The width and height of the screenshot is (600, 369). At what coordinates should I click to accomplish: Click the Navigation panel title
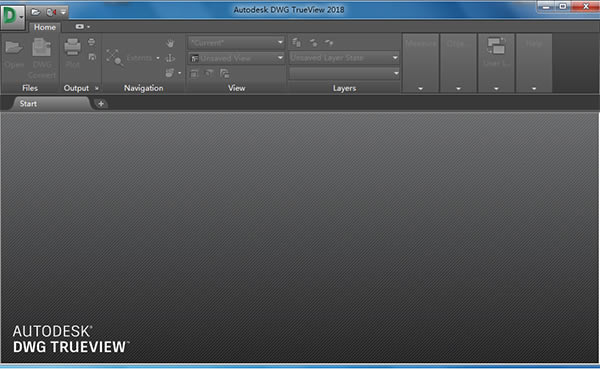(143, 88)
